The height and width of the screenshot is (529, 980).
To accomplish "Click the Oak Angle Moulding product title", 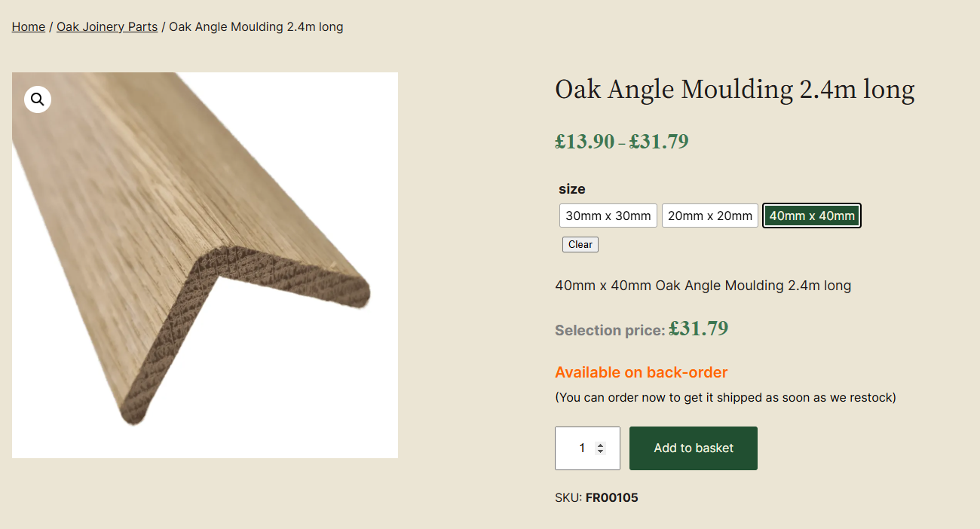I will (x=734, y=90).
